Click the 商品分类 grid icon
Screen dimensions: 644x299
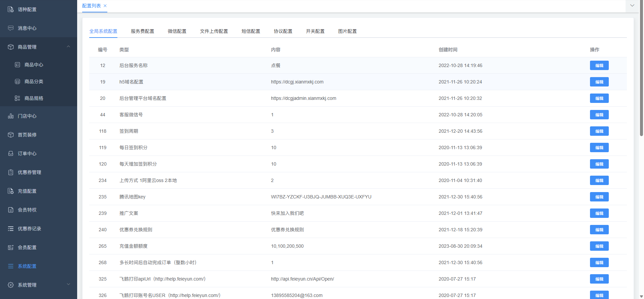pos(17,81)
